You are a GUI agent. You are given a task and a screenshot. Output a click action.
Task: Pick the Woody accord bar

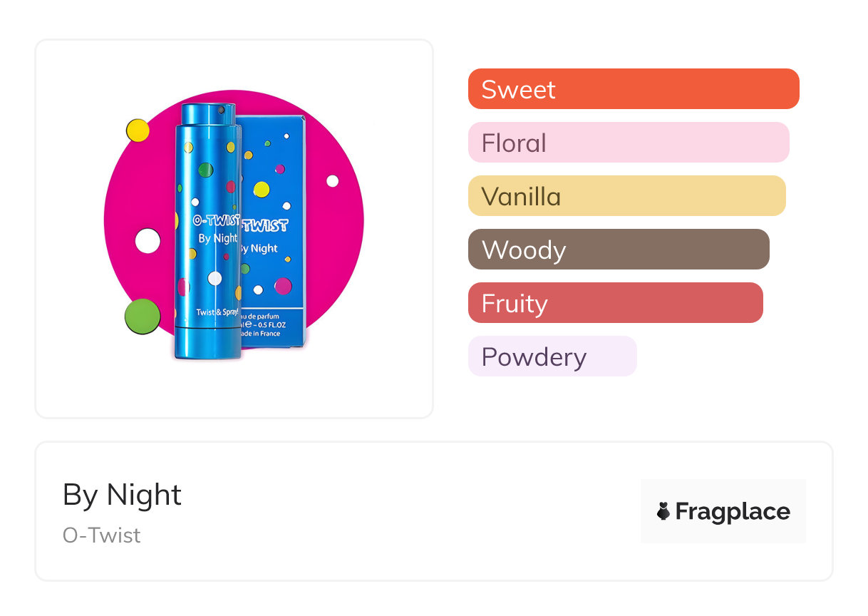[618, 250]
